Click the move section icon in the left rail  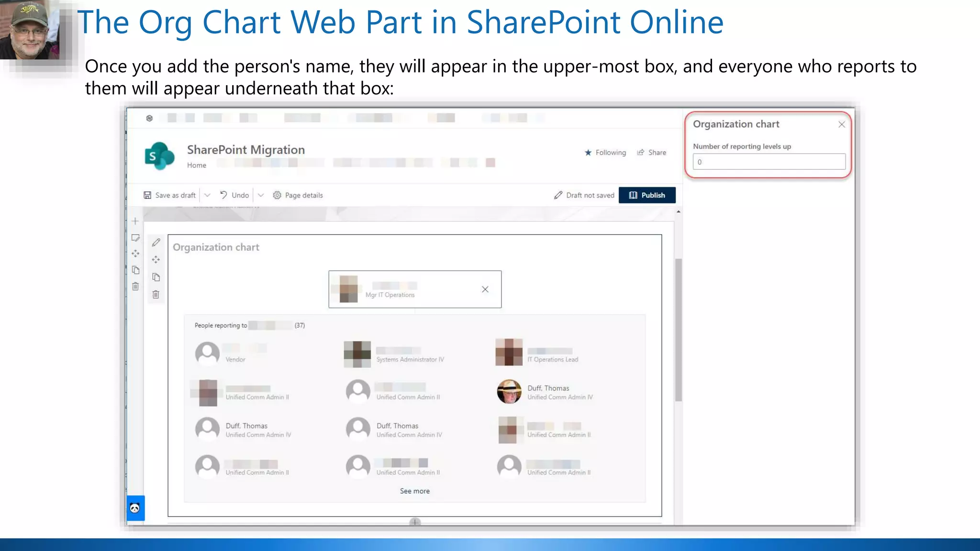pos(135,253)
